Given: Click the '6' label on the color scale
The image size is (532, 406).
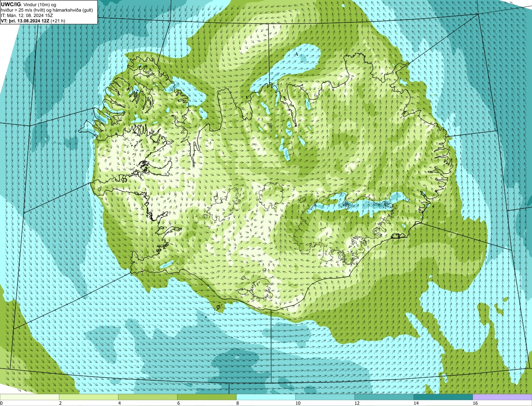Looking at the screenshot, I should click(179, 403).
